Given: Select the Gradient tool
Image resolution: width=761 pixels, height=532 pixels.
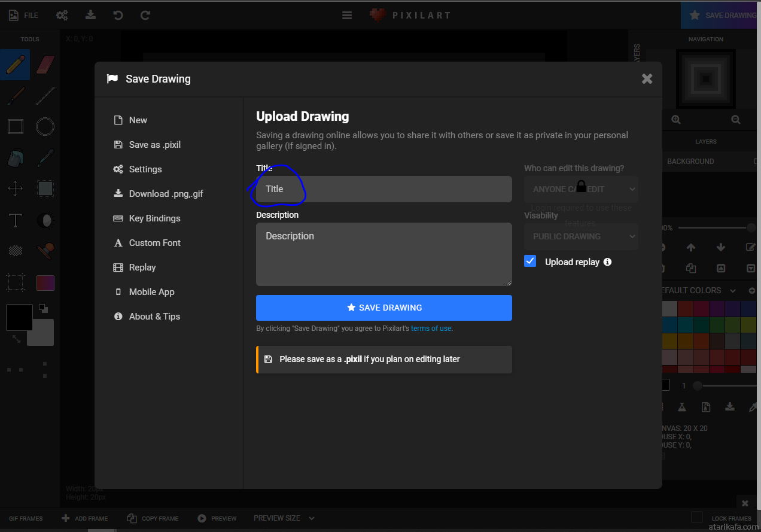Looking at the screenshot, I should [x=45, y=282].
